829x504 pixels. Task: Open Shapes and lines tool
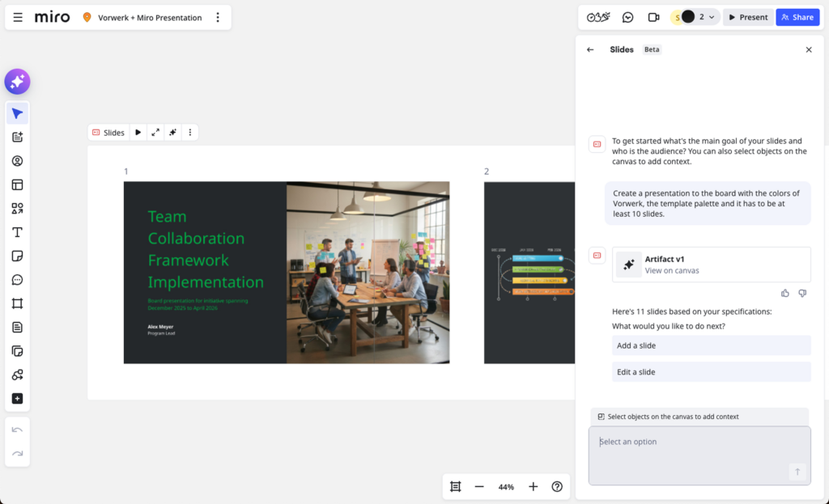[17, 208]
